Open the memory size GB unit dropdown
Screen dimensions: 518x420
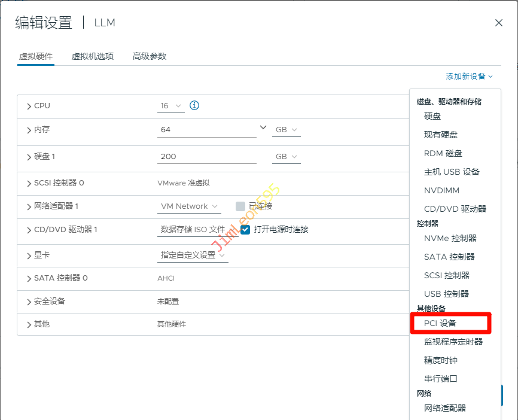pyautogui.click(x=286, y=130)
